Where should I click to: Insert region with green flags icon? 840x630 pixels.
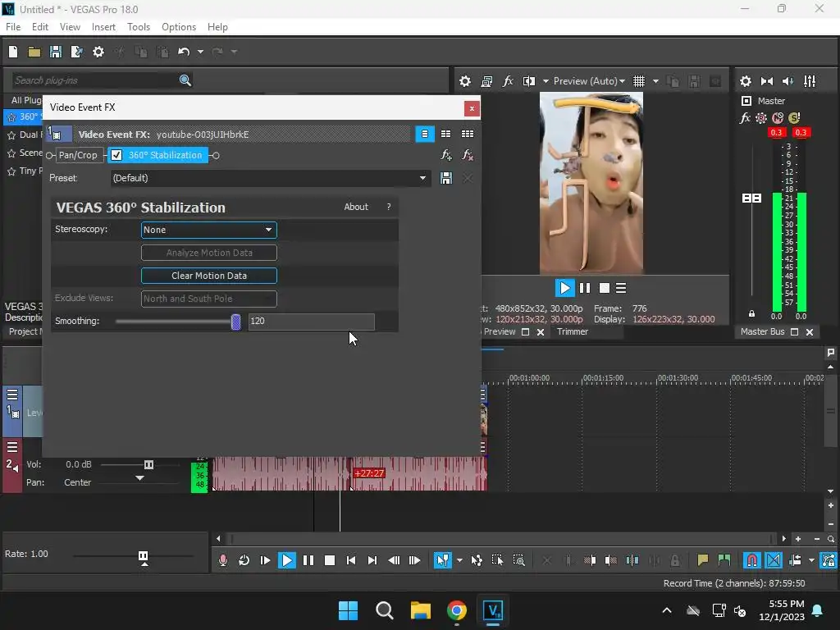tap(724, 560)
